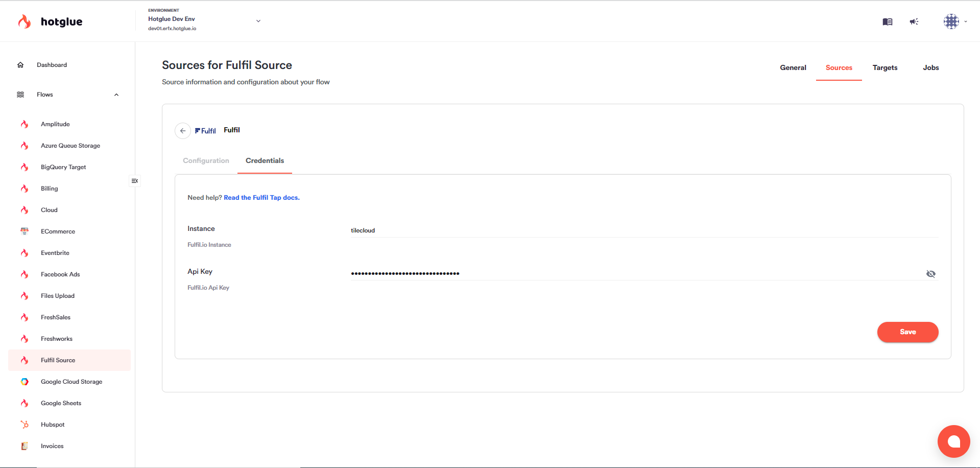Click the Eventbrite flame icon
Image resolution: width=980 pixels, height=468 pixels.
pos(25,253)
